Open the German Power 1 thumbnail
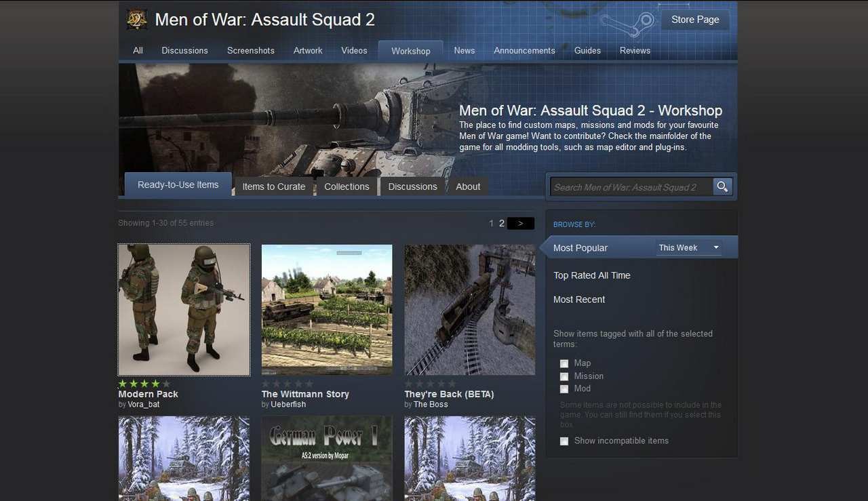The width and height of the screenshot is (868, 501). click(x=327, y=458)
